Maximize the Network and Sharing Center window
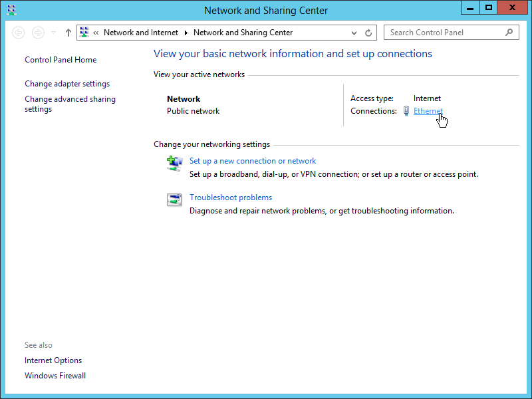 point(489,8)
